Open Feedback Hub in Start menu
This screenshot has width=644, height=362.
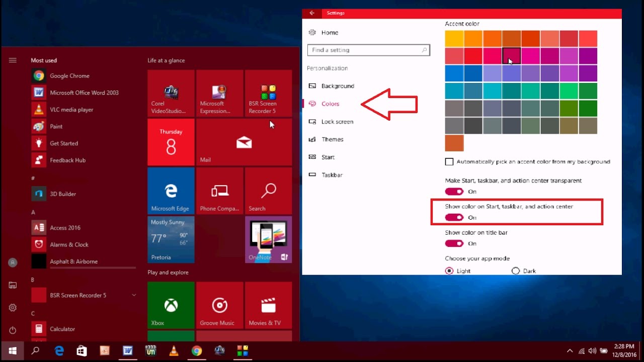point(83,160)
